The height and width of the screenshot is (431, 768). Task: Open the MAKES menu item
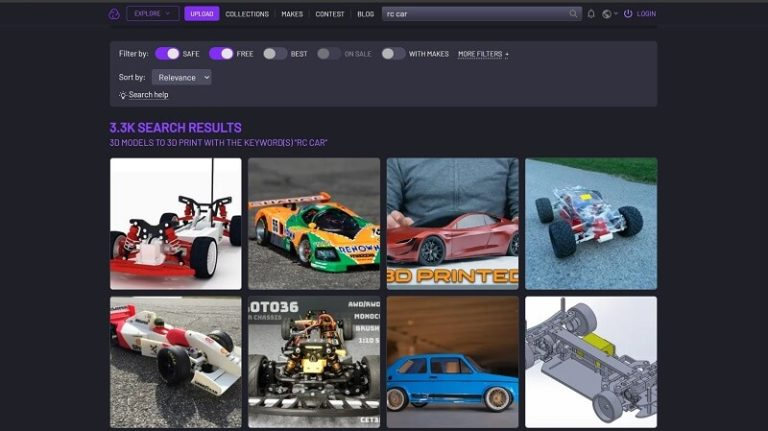click(292, 14)
